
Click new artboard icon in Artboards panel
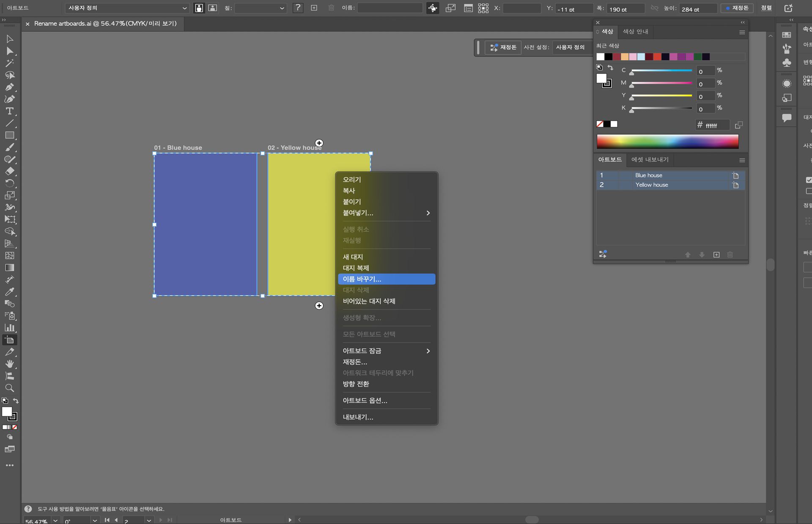pos(716,254)
